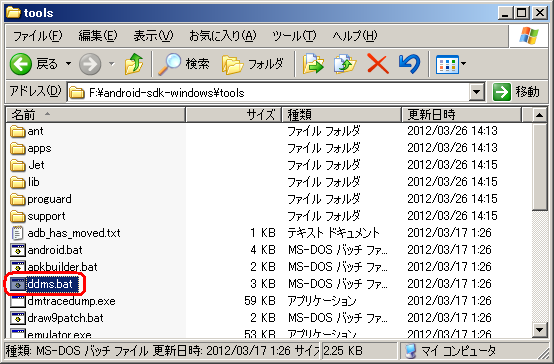This screenshot has width=554, height=364.
Task: Open the ファイル(F) menu
Action: click(37, 36)
